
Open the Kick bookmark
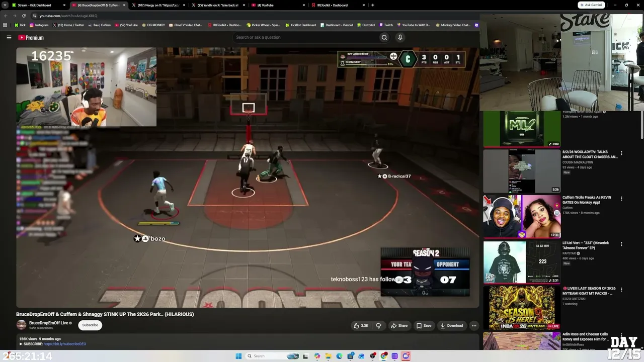(x=20, y=25)
